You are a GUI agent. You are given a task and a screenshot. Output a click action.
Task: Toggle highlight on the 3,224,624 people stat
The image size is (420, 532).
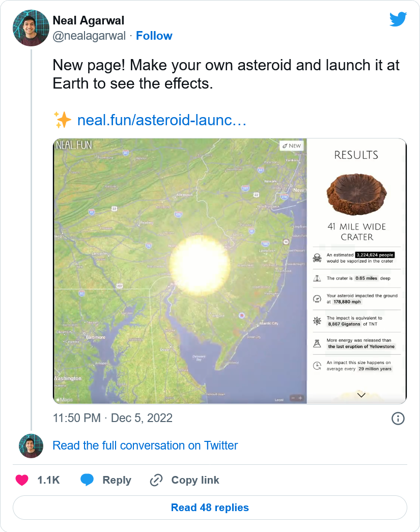point(374,255)
